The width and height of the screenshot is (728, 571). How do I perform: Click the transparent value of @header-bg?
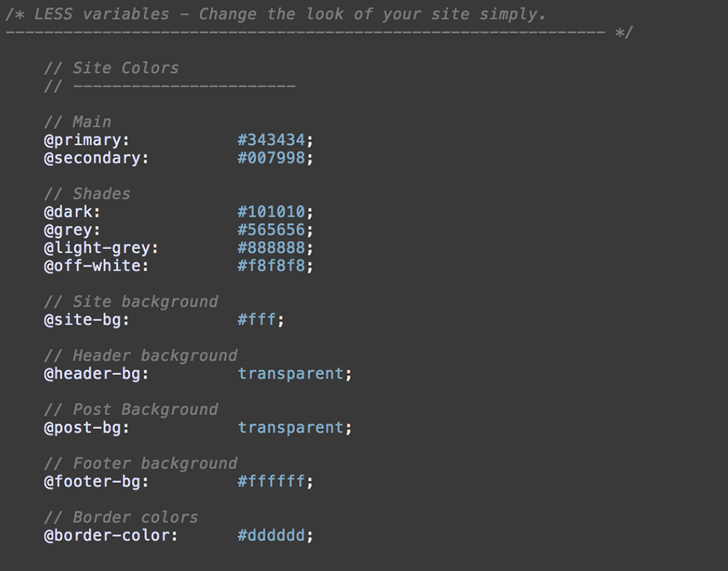coord(290,374)
